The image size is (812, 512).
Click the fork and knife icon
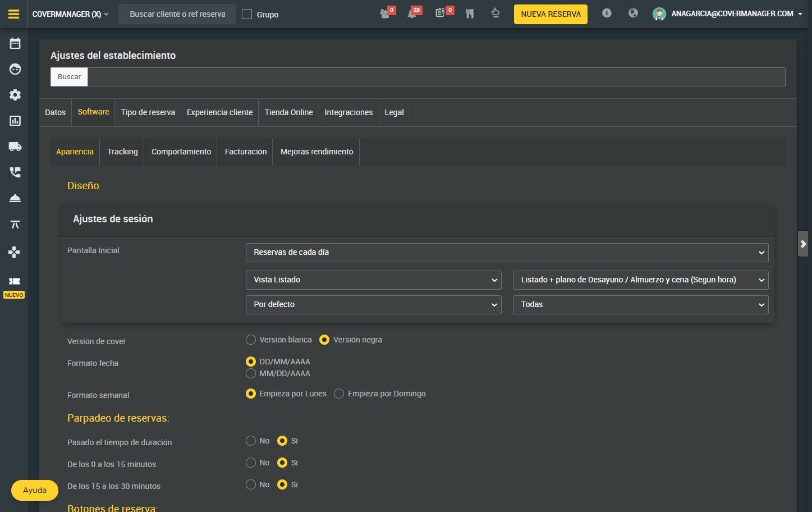point(470,13)
